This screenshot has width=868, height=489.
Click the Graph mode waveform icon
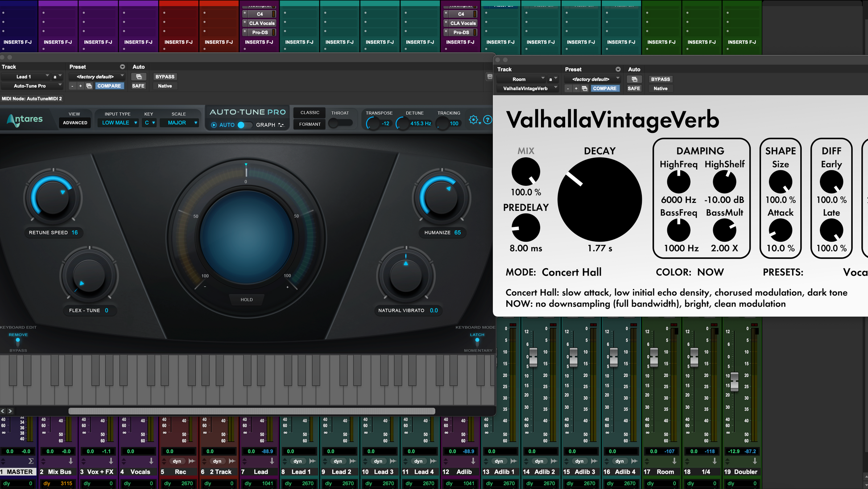(281, 125)
